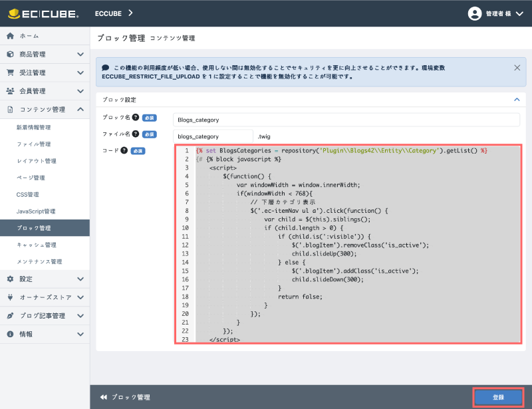Click the admin user avatar icon

pyautogui.click(x=475, y=13)
